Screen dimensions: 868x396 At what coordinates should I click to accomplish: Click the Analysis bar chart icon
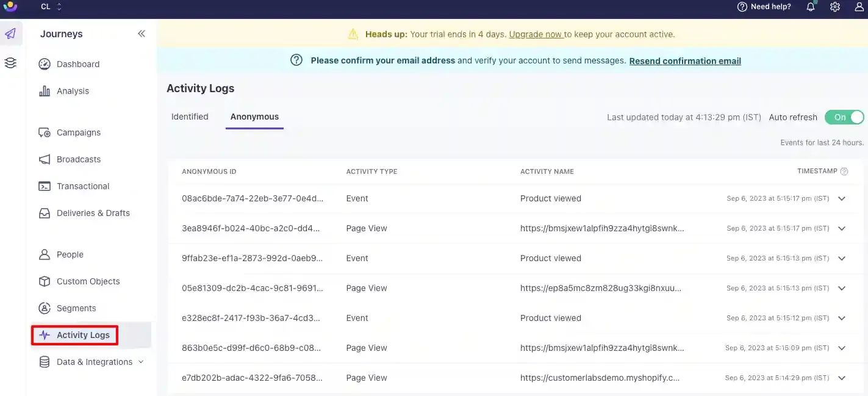(x=45, y=91)
